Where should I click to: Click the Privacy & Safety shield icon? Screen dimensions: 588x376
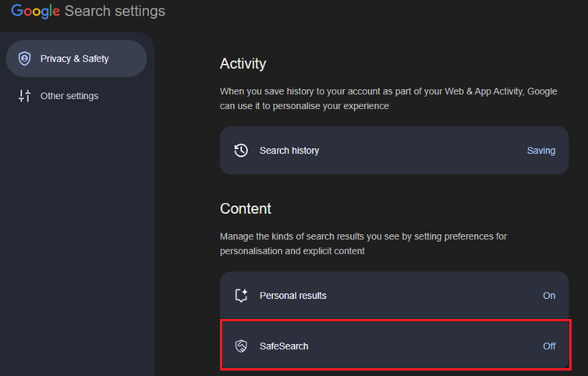click(24, 59)
